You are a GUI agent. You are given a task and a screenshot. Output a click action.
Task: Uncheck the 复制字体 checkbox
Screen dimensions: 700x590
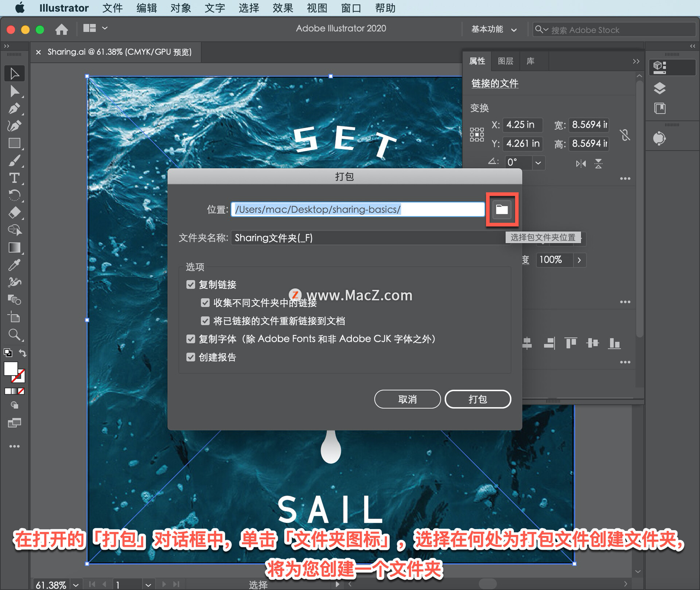(x=191, y=339)
